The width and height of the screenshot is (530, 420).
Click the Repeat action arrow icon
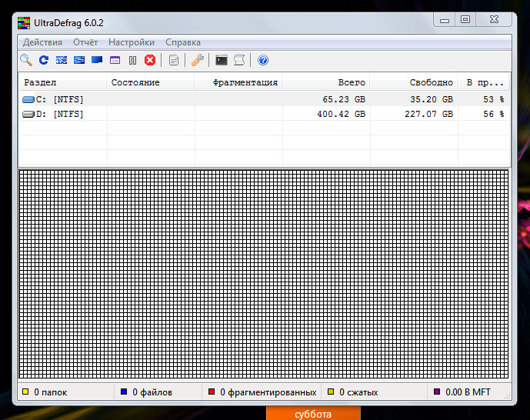tap(44, 60)
